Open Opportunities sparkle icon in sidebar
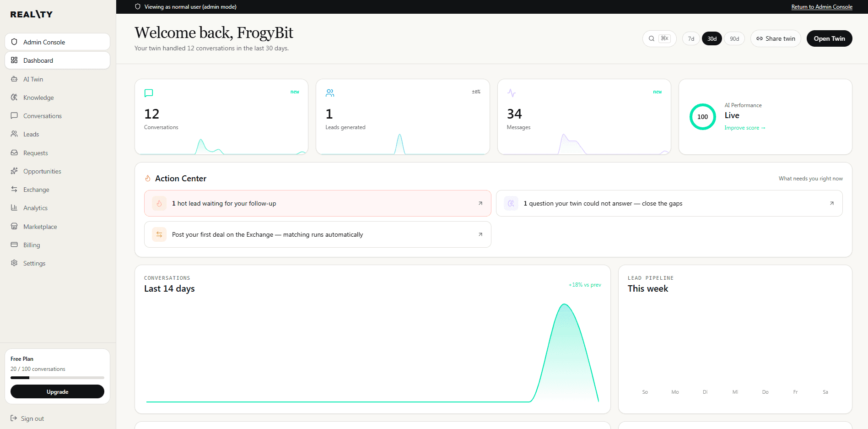868x429 pixels. tap(14, 171)
